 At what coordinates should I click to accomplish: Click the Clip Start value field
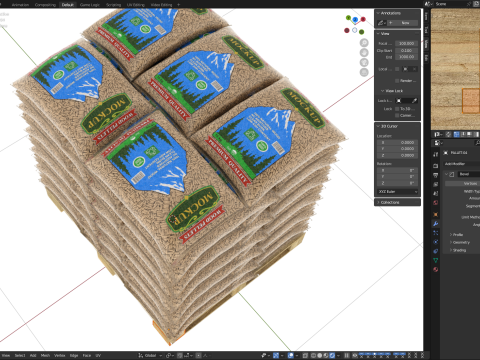(406, 50)
